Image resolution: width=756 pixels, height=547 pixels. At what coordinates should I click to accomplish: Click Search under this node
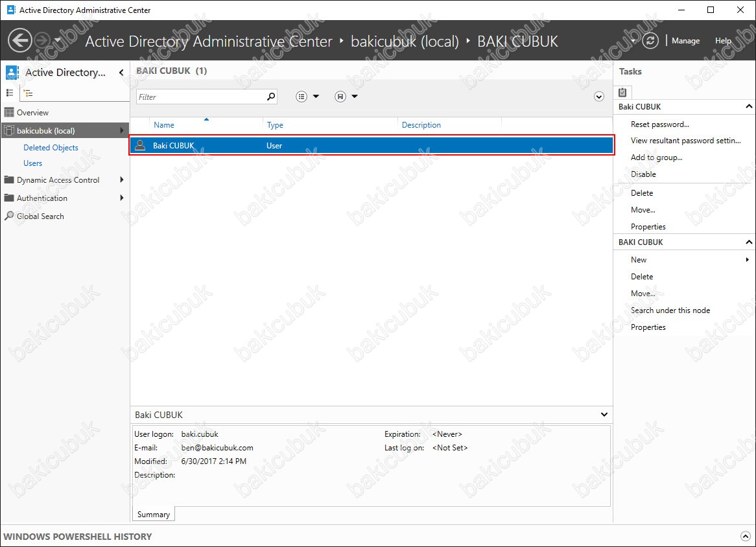pyautogui.click(x=670, y=310)
